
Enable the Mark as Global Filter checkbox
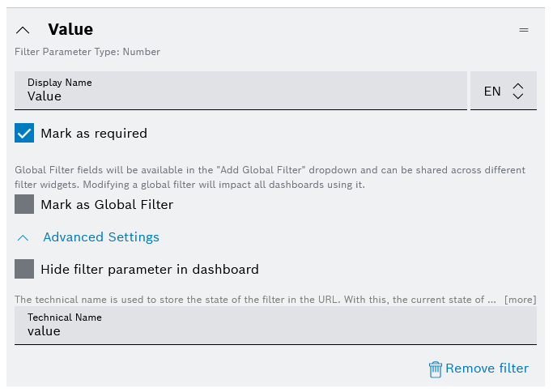(x=24, y=205)
